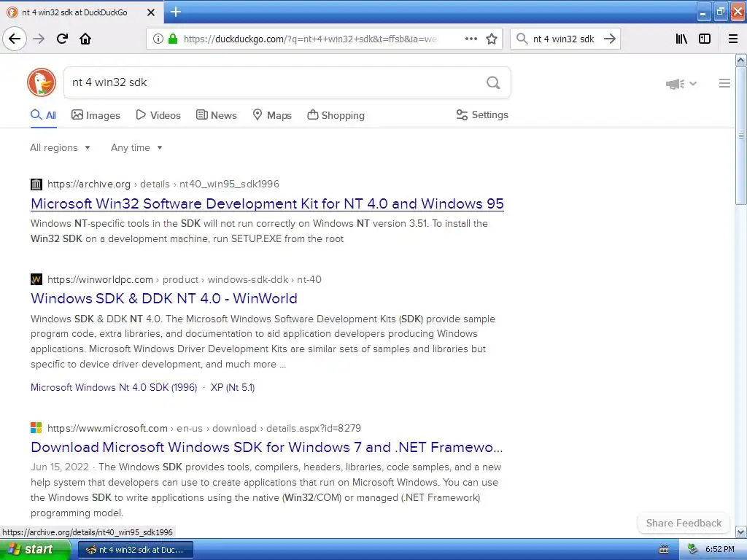Open DuckDuckGo side menu icon
747x560 pixels.
[x=724, y=83]
